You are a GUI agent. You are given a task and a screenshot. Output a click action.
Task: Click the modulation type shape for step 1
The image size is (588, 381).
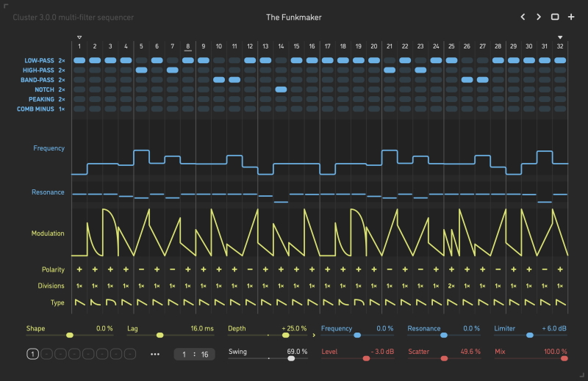coord(79,302)
